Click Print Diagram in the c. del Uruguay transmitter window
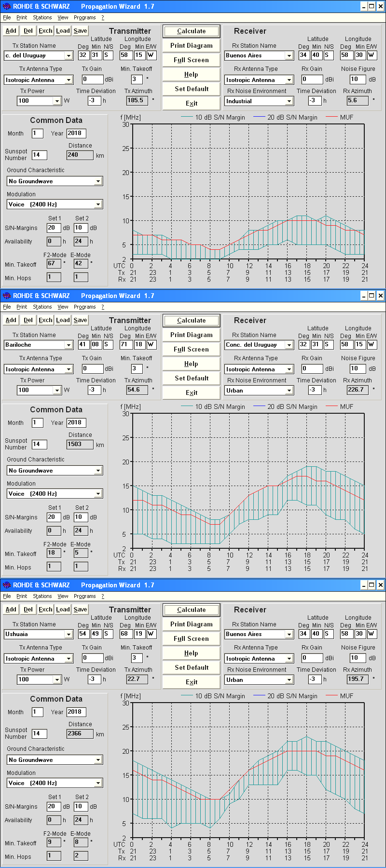 pyautogui.click(x=192, y=46)
